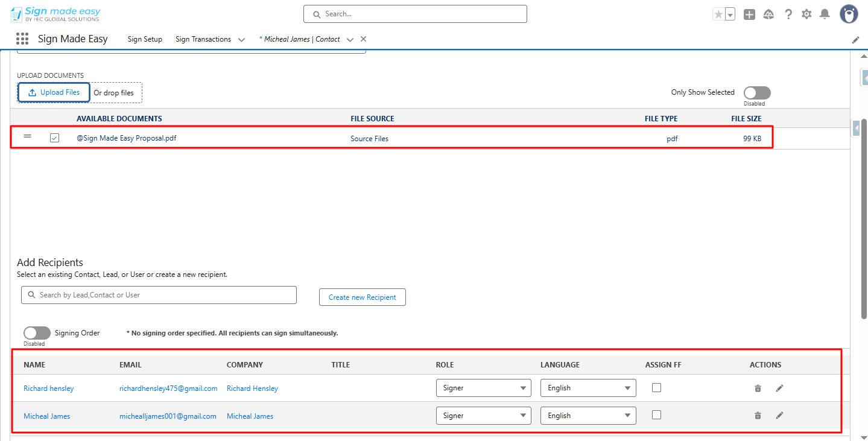
Task: Open Role dropdown for Richard hensley
Action: [483, 388]
